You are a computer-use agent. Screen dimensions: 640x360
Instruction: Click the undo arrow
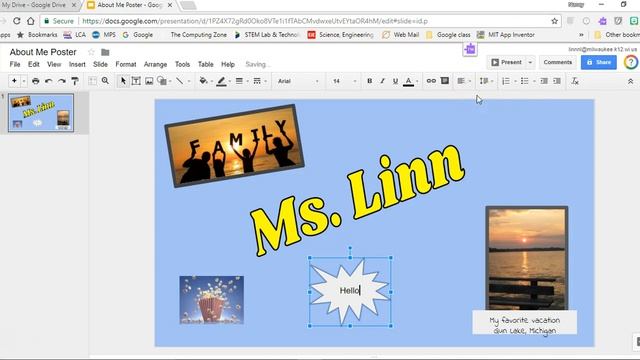pyautogui.click(x=49, y=81)
